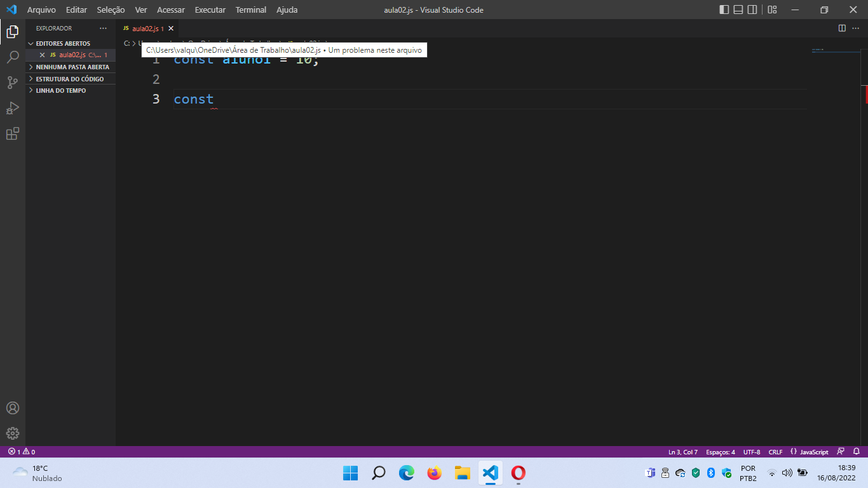
Task: Open Microsoft Edge from taskbar
Action: (406, 473)
